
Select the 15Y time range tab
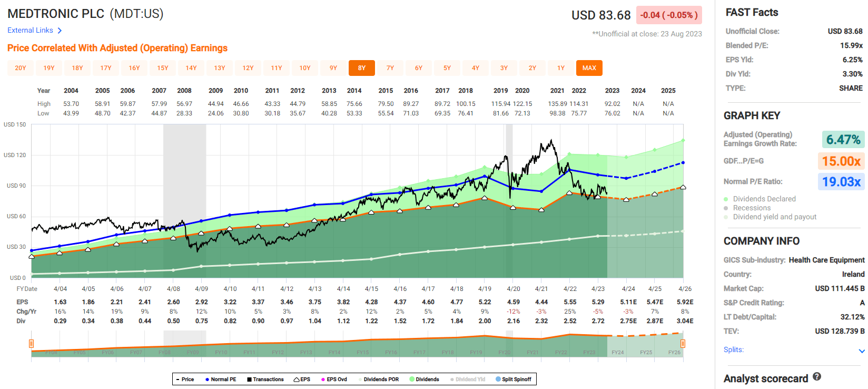tap(163, 68)
